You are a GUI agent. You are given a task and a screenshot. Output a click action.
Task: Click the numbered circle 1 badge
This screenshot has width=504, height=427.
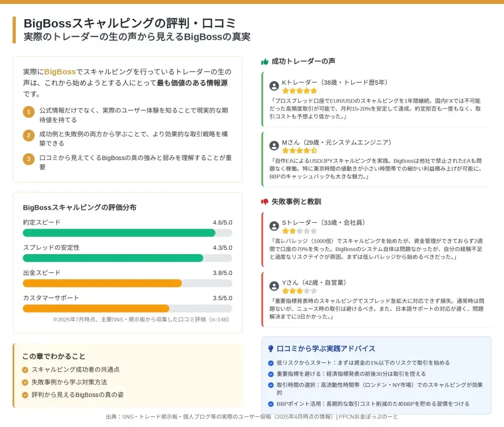29,112
